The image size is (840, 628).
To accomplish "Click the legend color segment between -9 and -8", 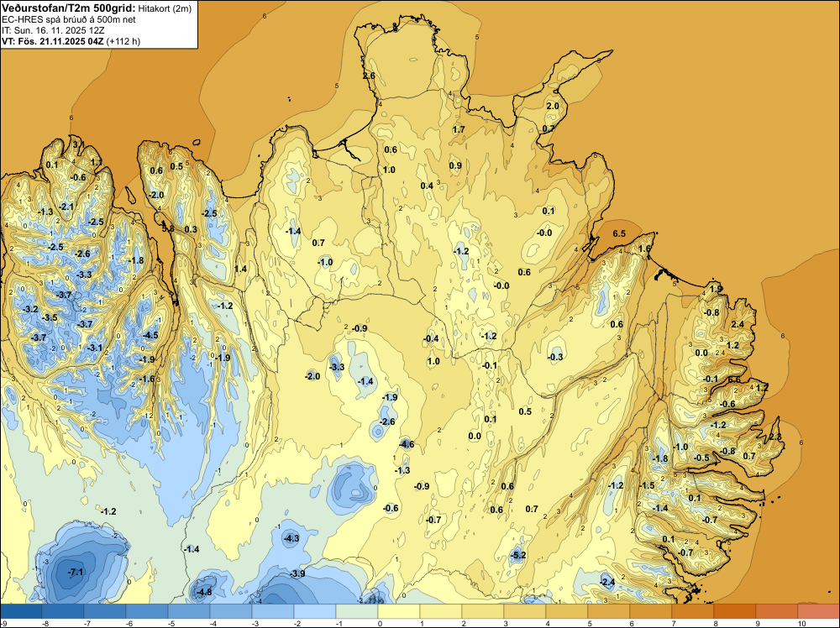I will pyautogui.click(x=21, y=611).
